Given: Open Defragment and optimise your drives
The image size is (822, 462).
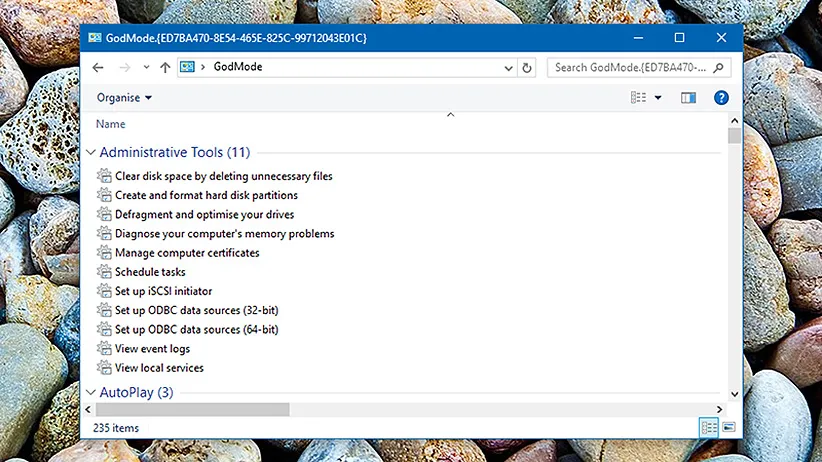Looking at the screenshot, I should click(x=204, y=214).
